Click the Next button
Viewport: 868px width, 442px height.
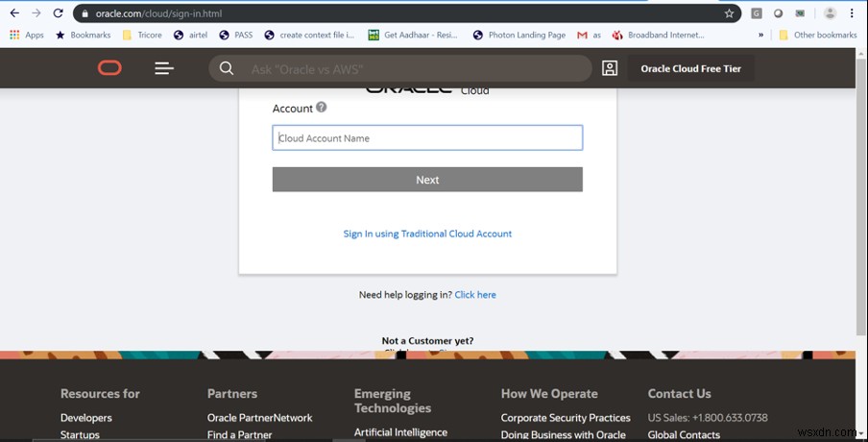[x=427, y=180]
